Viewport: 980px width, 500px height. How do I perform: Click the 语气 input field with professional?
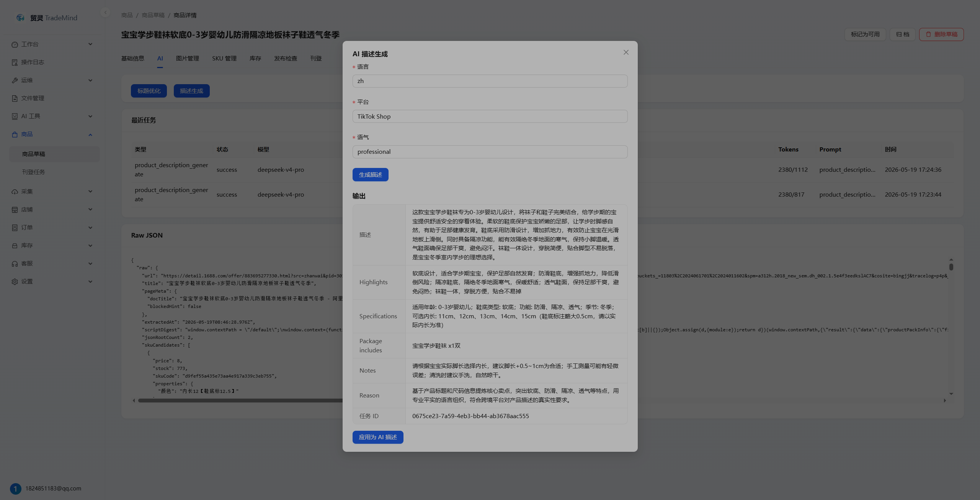click(490, 152)
